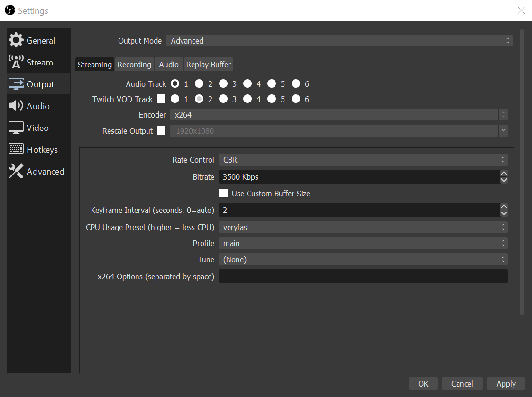Click the OBS logo in title bar
The width and height of the screenshot is (532, 397).
[10, 10]
